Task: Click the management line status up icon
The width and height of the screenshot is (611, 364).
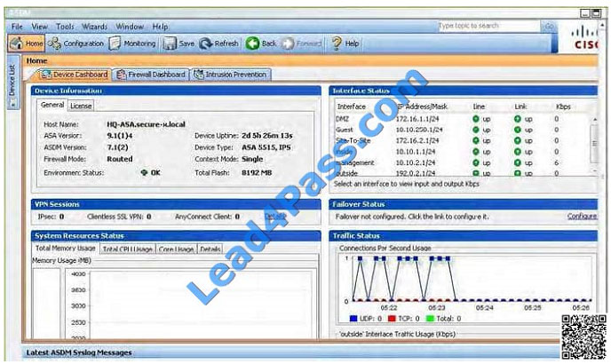Action: (x=476, y=162)
